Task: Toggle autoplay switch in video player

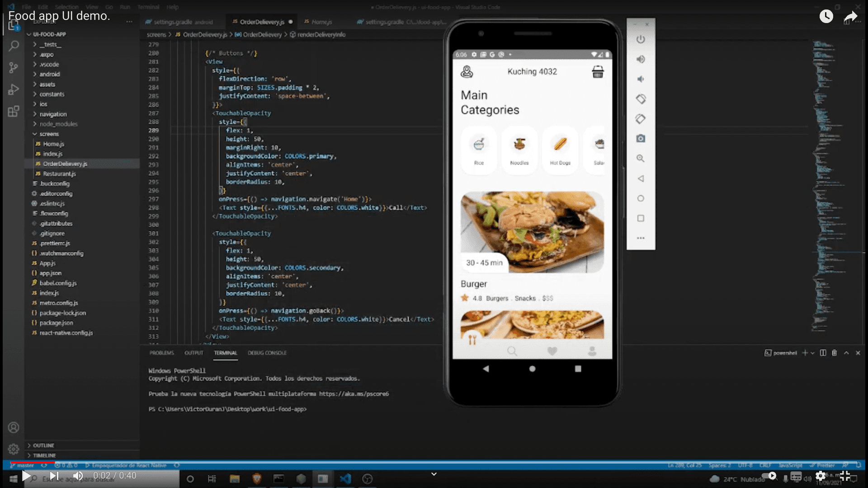Action: coord(769,476)
